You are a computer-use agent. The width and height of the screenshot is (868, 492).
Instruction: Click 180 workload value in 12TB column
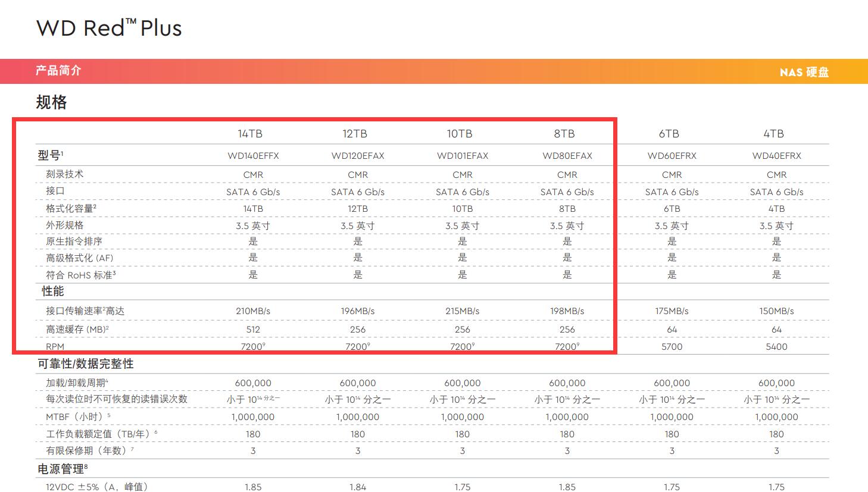[358, 434]
